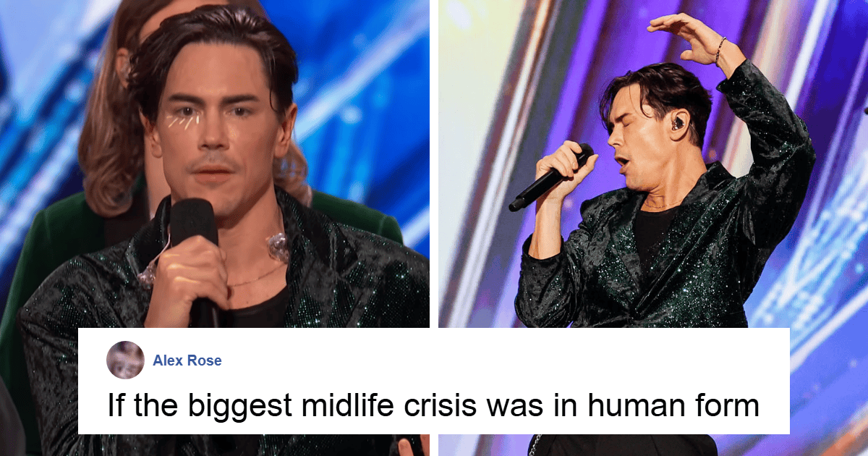Screen dimensions: 868x456
Task: Click the words "human form" in comment
Action: 673,406
